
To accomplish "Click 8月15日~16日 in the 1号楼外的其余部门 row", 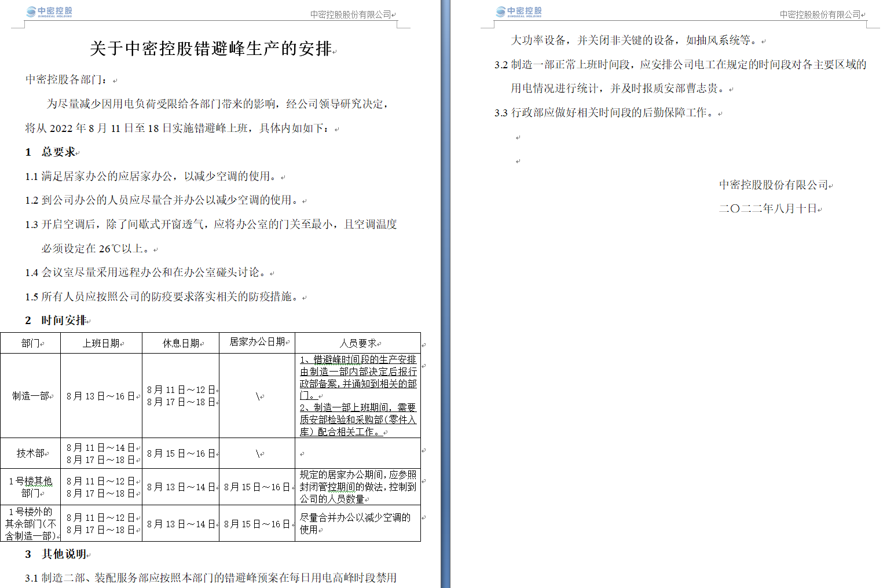I will (x=258, y=524).
